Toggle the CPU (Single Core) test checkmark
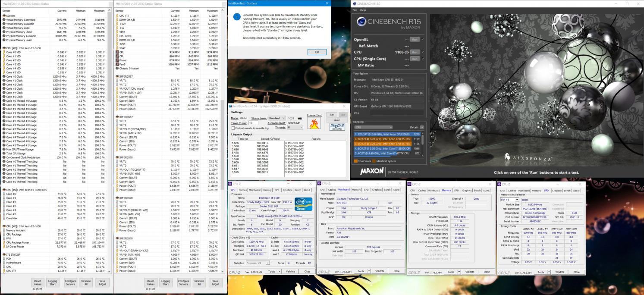The image size is (644, 295). pos(423,59)
